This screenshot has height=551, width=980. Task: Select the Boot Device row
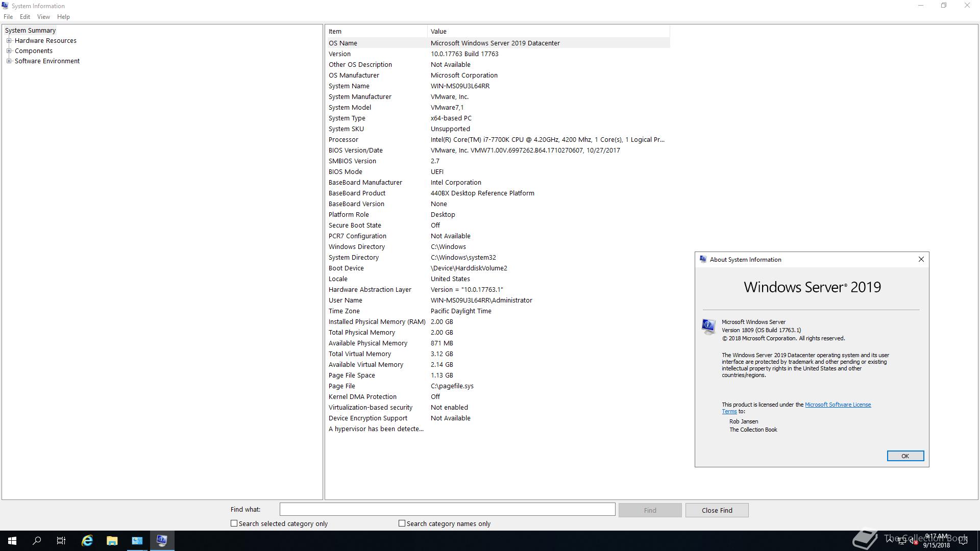click(x=498, y=268)
